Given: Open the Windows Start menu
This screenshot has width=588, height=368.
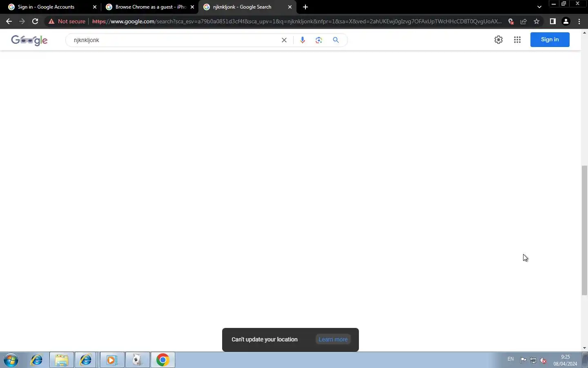Looking at the screenshot, I should (x=11, y=360).
